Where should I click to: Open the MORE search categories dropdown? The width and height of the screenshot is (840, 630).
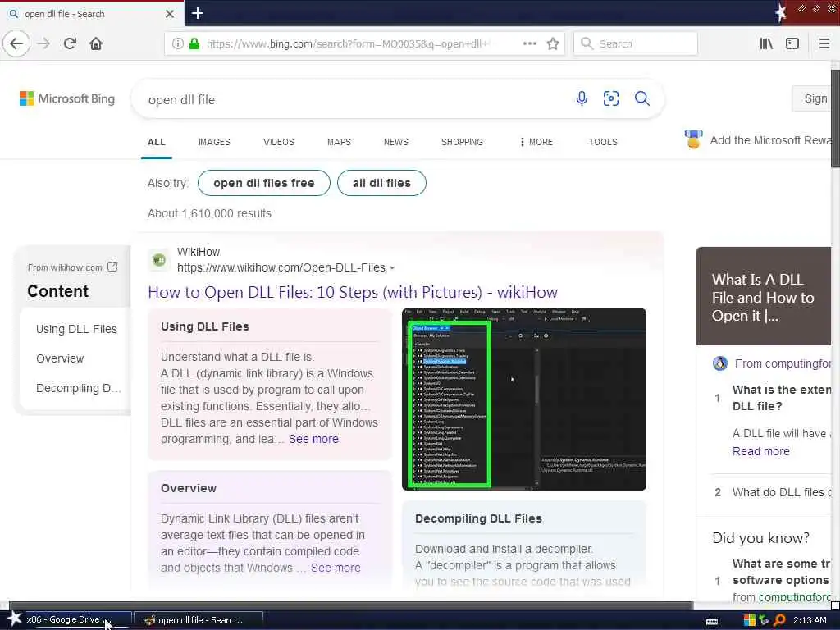tap(536, 142)
